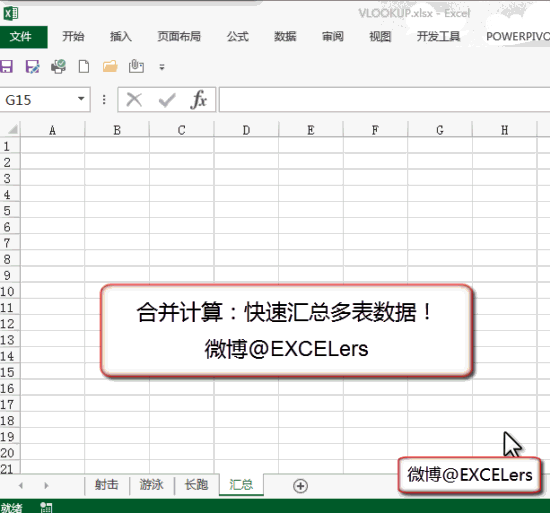The image size is (550, 513).
Task: Click the Name Box showing G15
Action: [38, 100]
